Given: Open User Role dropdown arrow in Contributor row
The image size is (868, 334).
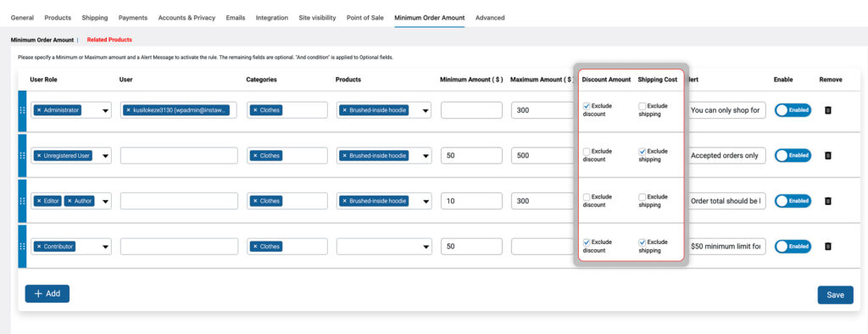Looking at the screenshot, I should pyautogui.click(x=105, y=247).
